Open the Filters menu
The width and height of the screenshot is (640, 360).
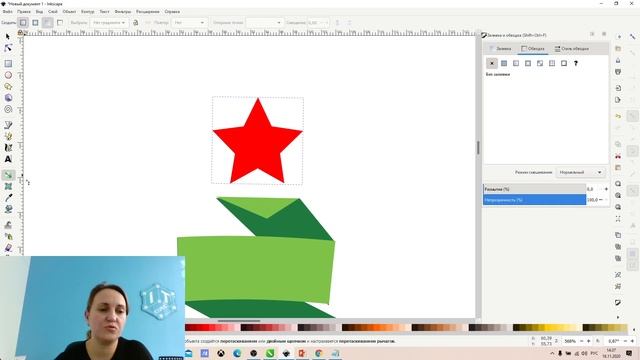[x=122, y=12]
